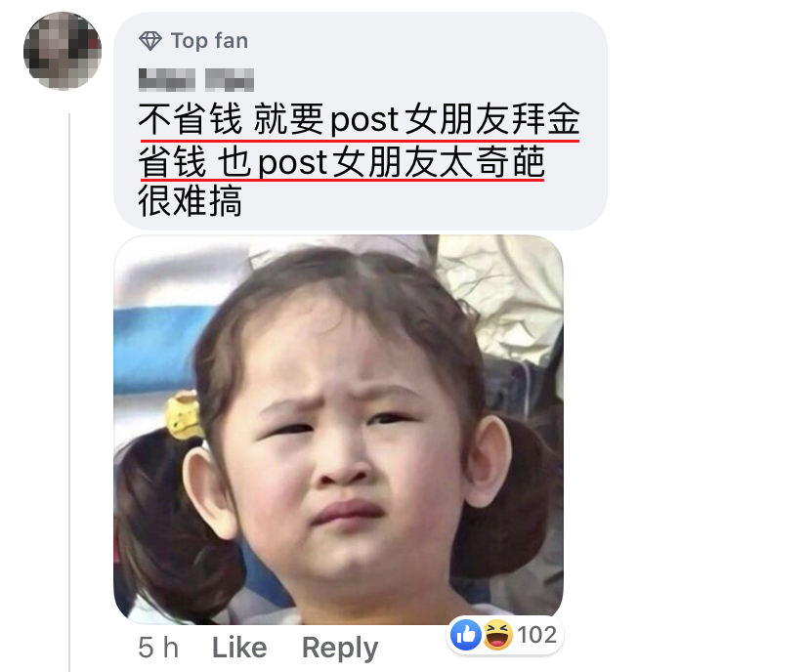Click the comment's last line 很难搞

(190, 201)
